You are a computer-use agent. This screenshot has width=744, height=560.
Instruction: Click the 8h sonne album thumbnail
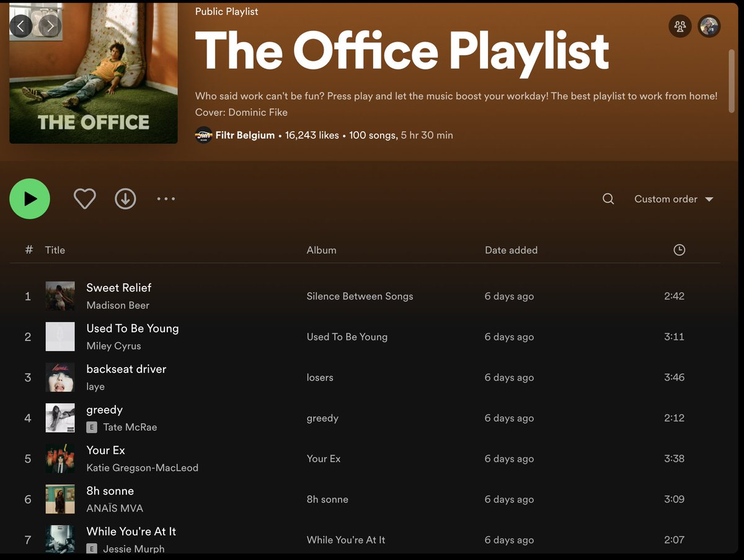tap(60, 499)
